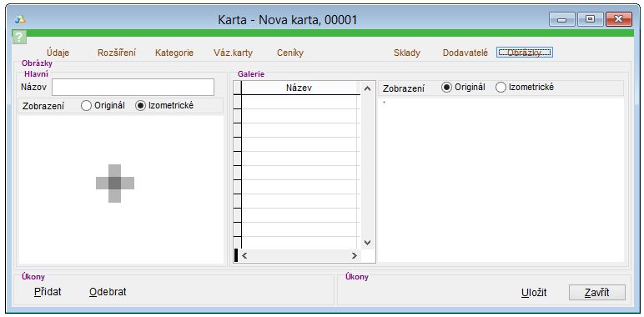
Task: Click gallery list scroll right arrow
Action: click(355, 255)
